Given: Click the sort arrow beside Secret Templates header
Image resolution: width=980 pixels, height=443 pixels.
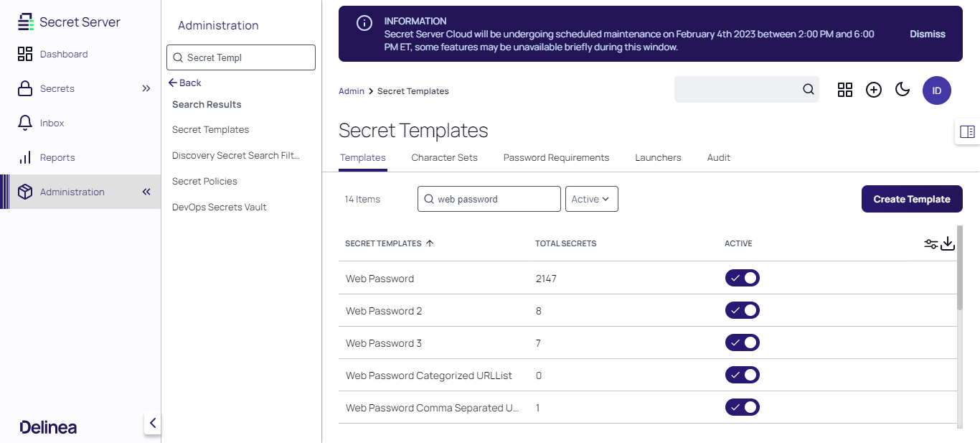Looking at the screenshot, I should (430, 243).
